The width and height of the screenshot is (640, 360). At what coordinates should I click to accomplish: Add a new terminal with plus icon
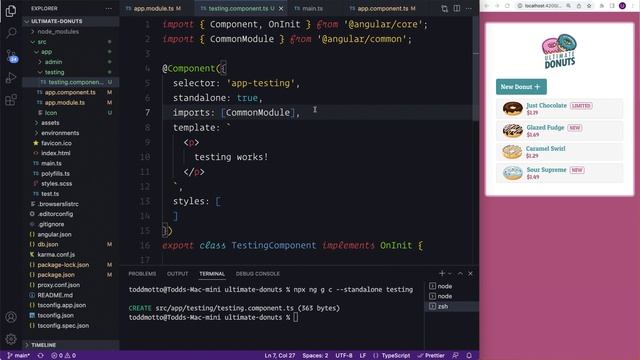coord(442,273)
